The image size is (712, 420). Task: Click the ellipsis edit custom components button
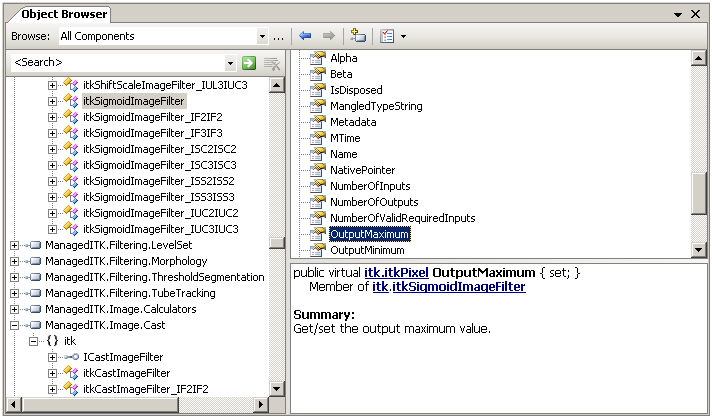coord(279,37)
